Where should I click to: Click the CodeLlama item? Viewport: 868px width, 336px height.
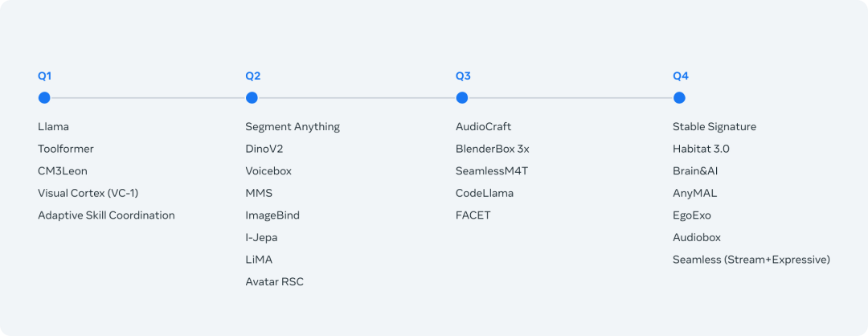(485, 193)
